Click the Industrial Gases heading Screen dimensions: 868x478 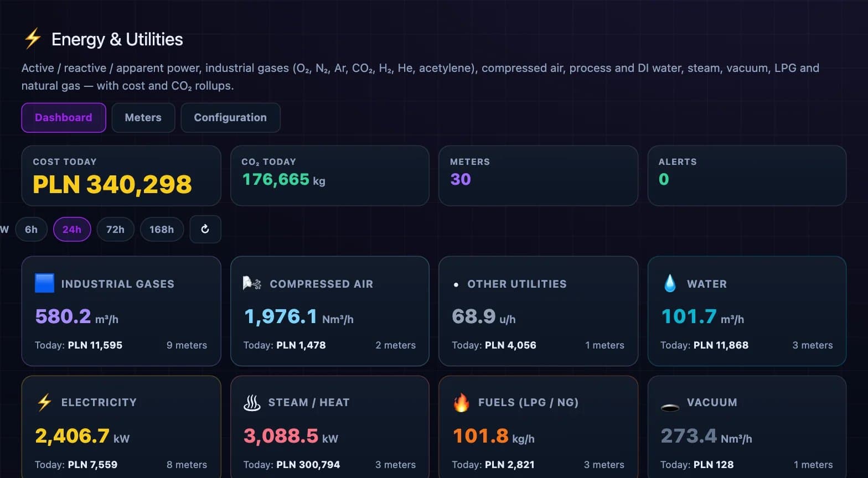point(118,284)
